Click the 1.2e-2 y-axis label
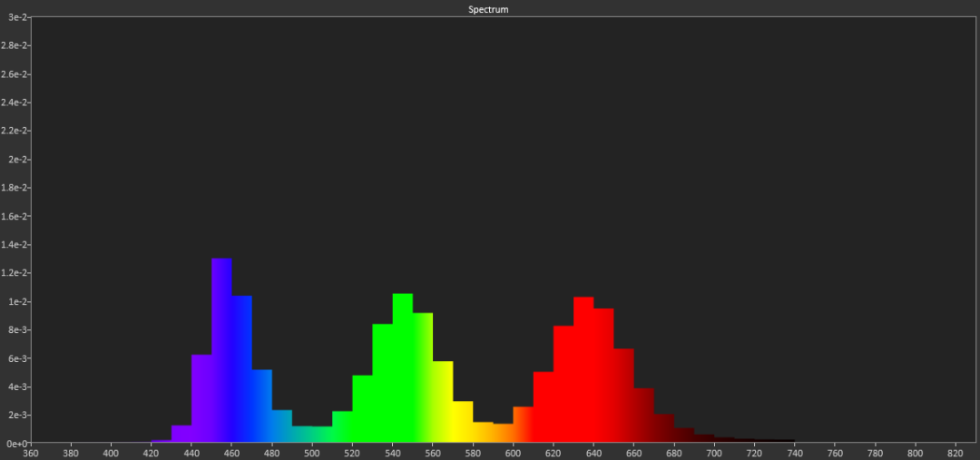Viewport: 980px width, 460px height. click(13, 273)
